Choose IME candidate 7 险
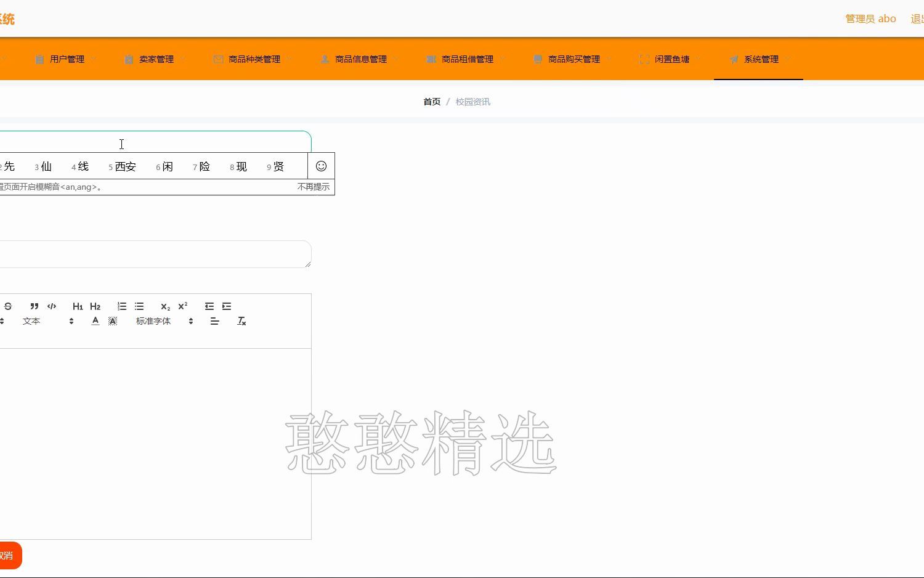The image size is (924, 578). coord(201,166)
